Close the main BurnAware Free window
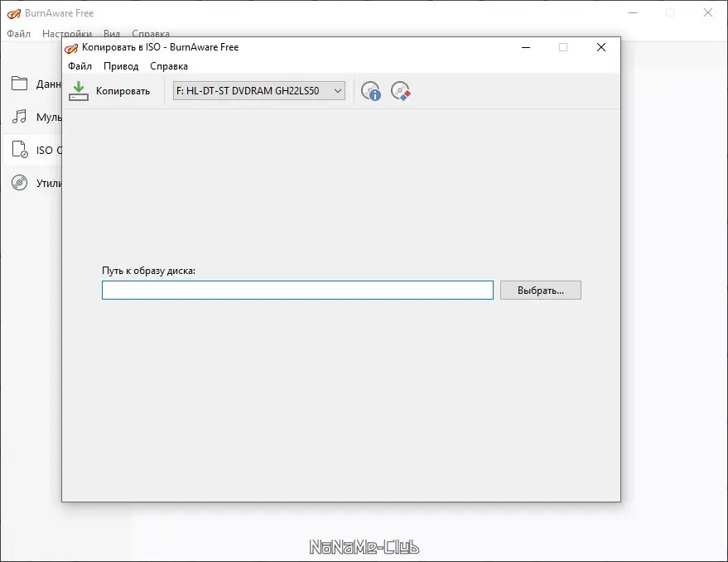Screen dimensions: 728x562 click(708, 12)
